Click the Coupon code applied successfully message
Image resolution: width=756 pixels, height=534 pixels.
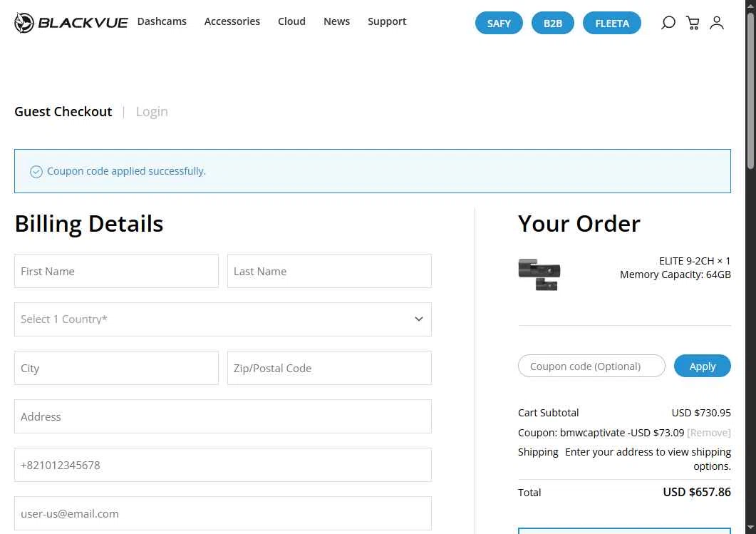click(126, 171)
